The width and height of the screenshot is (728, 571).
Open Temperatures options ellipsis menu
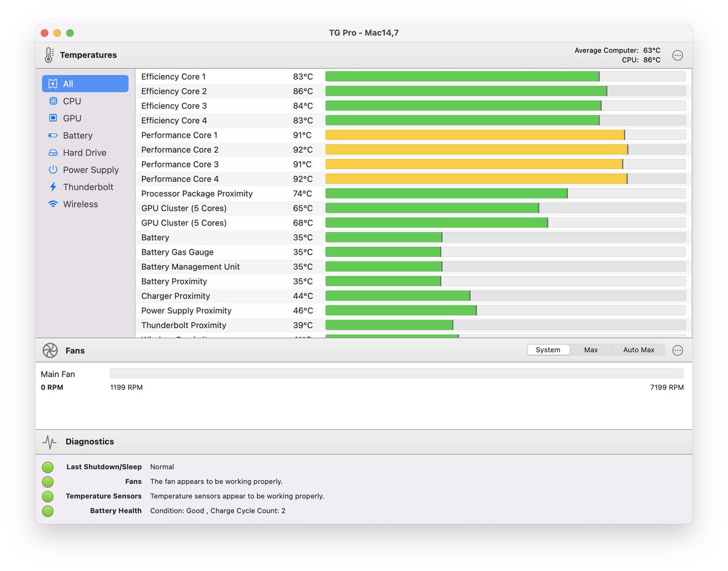pos(678,55)
